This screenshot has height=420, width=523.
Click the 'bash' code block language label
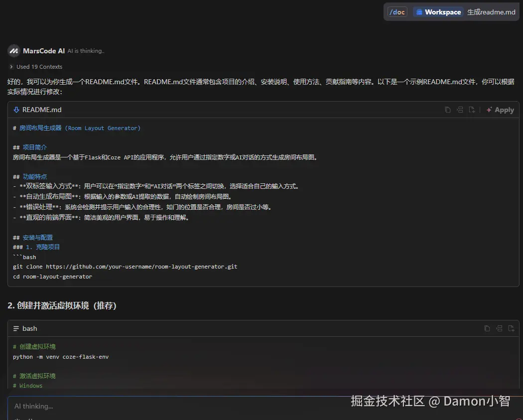(30, 329)
